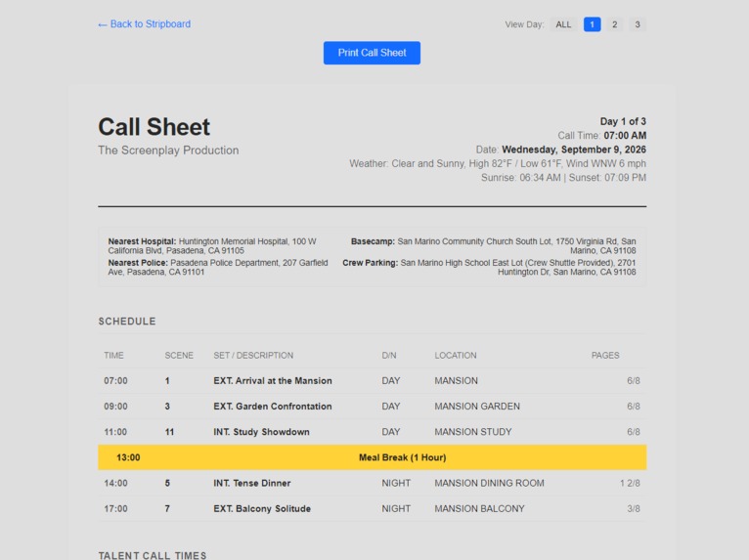Viewport: 749px width, 560px height.
Task: Click the Meal Break (1 Hour) row
Action: click(x=373, y=457)
